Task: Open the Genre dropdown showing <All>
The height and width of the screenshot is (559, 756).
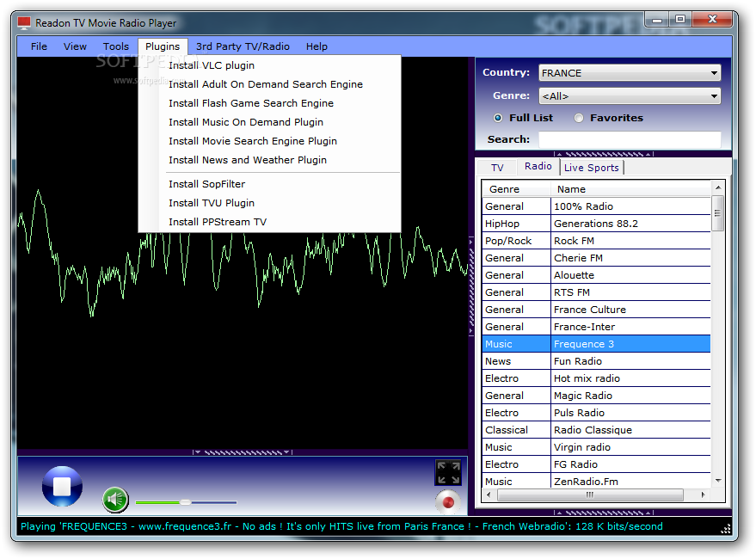Action: pos(630,96)
